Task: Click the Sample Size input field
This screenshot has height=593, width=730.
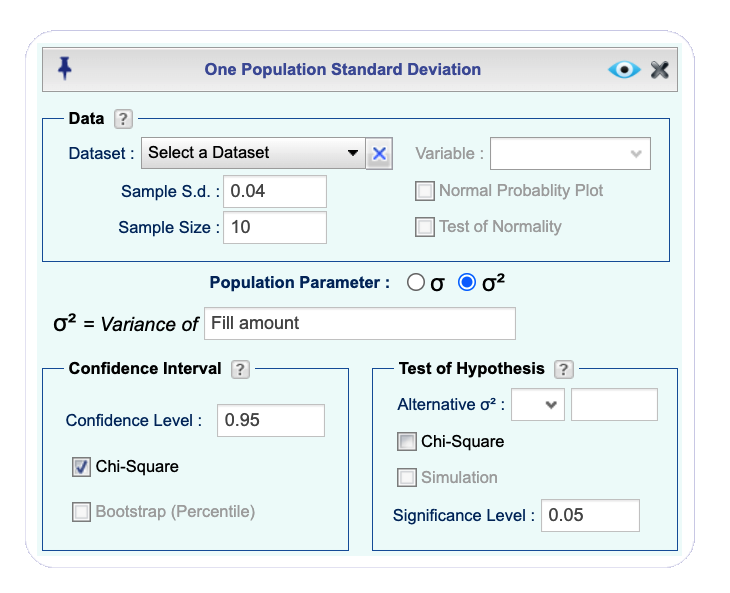Action: [x=275, y=228]
